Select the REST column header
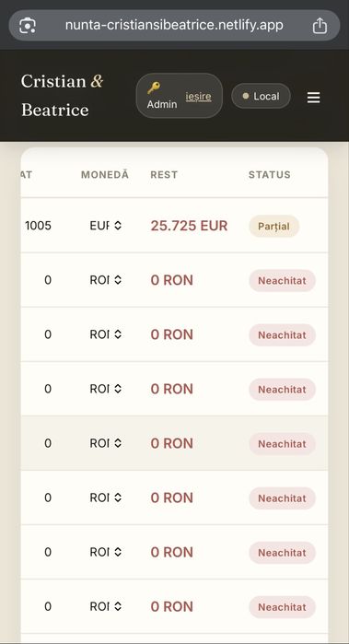Image resolution: width=349 pixels, height=644 pixels. coord(164,174)
